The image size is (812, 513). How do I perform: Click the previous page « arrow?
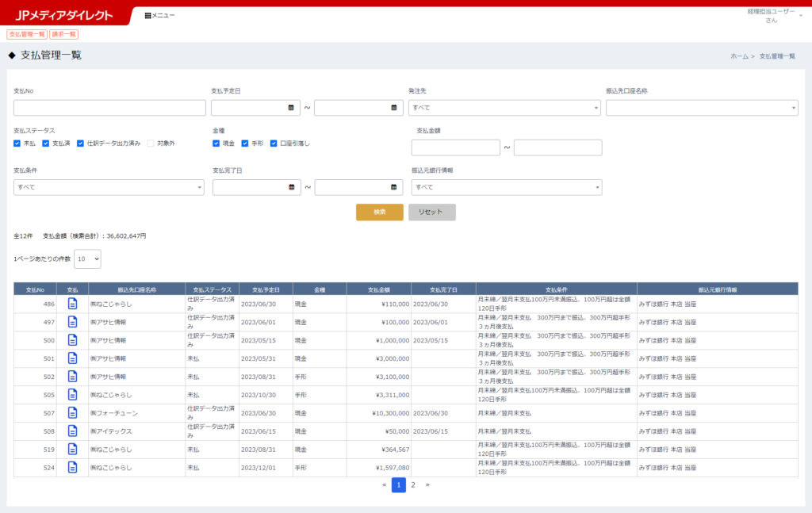385,485
